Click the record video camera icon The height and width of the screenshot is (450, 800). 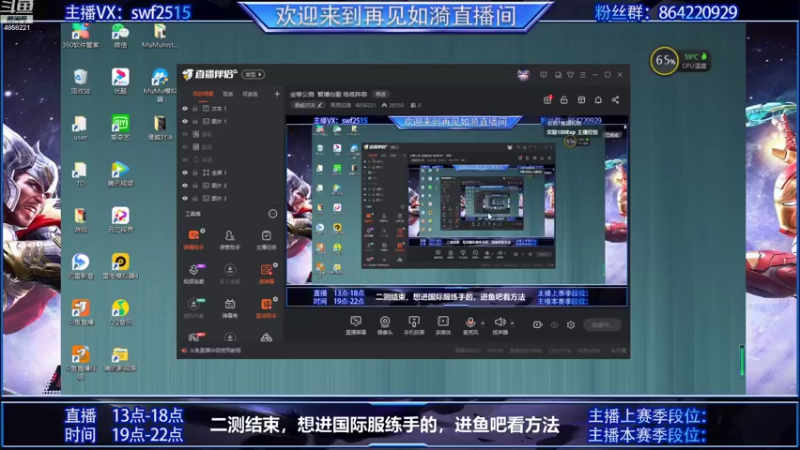pos(537,324)
